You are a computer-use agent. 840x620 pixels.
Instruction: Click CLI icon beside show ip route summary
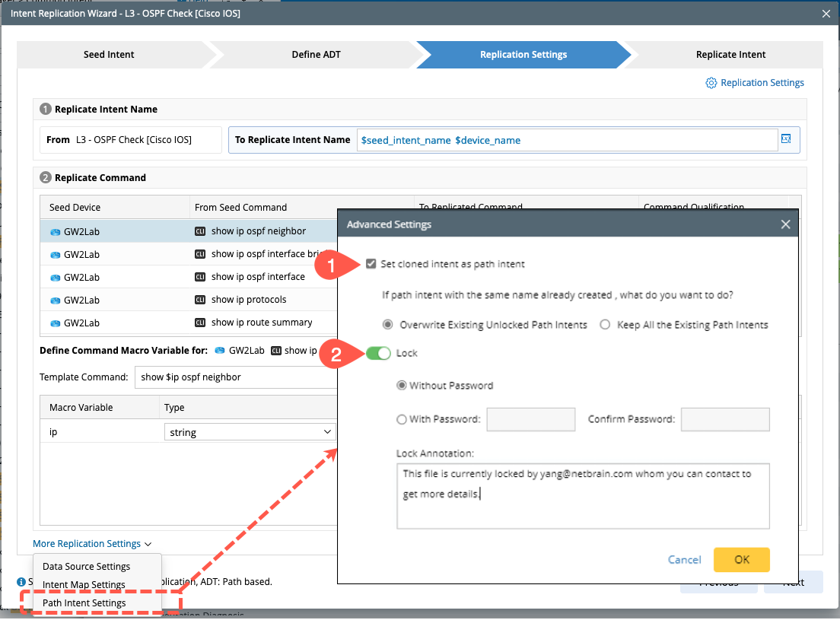[200, 323]
